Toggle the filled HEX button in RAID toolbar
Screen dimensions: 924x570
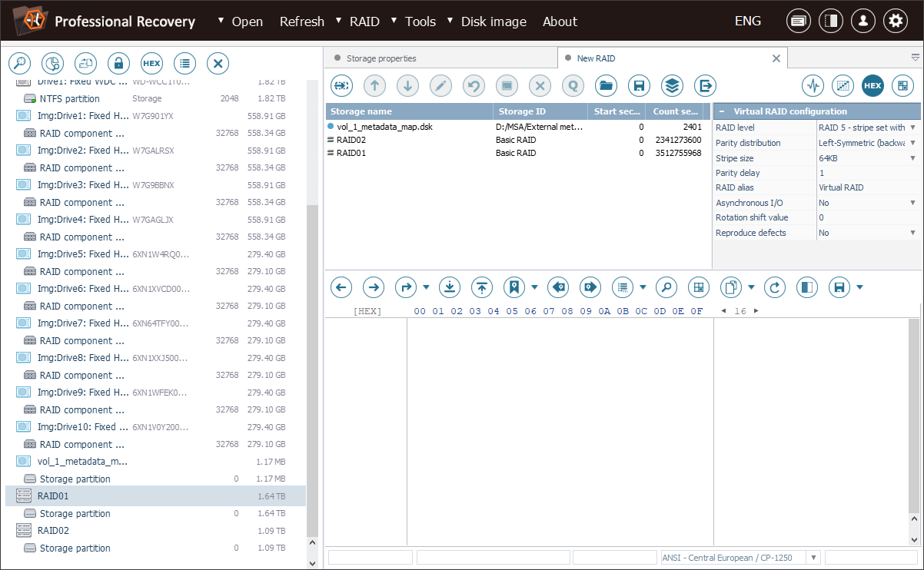[x=872, y=85]
